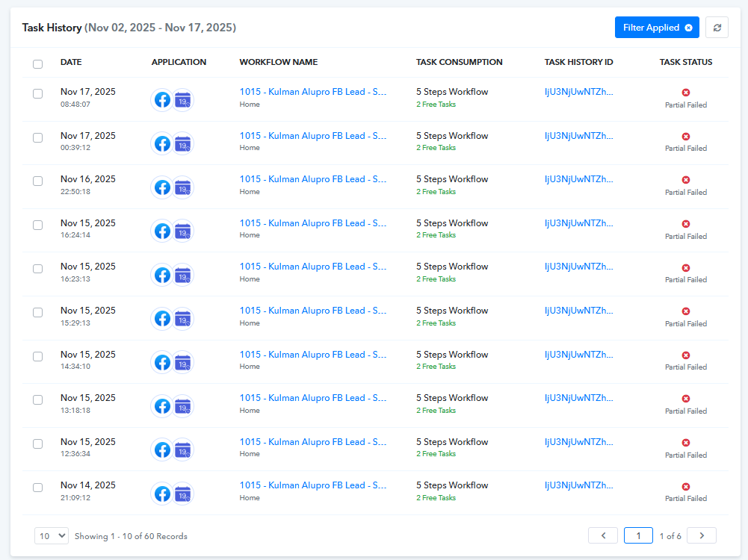
Task: Click the red failed icon for 16:24:14 task
Action: [685, 224]
